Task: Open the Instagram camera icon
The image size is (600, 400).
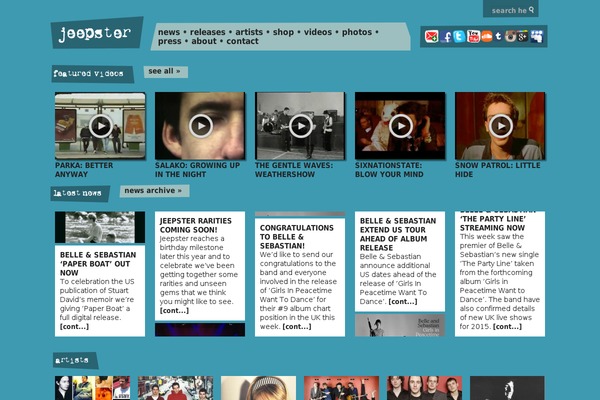Action: point(511,37)
